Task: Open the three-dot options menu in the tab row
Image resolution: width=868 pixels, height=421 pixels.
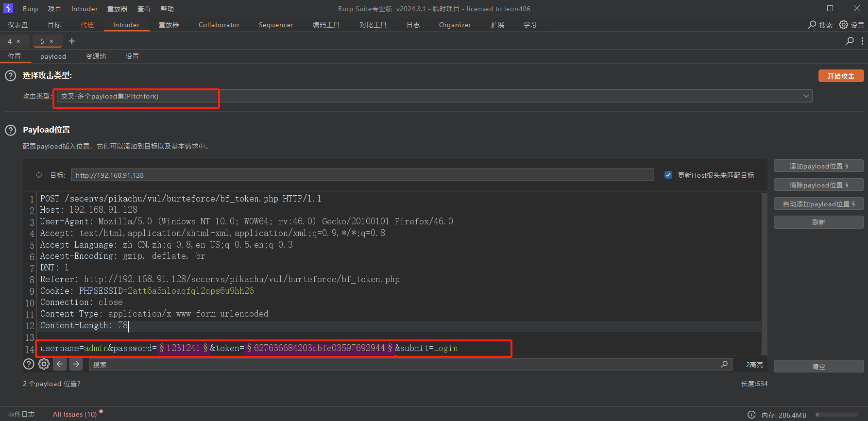Action: (x=862, y=41)
